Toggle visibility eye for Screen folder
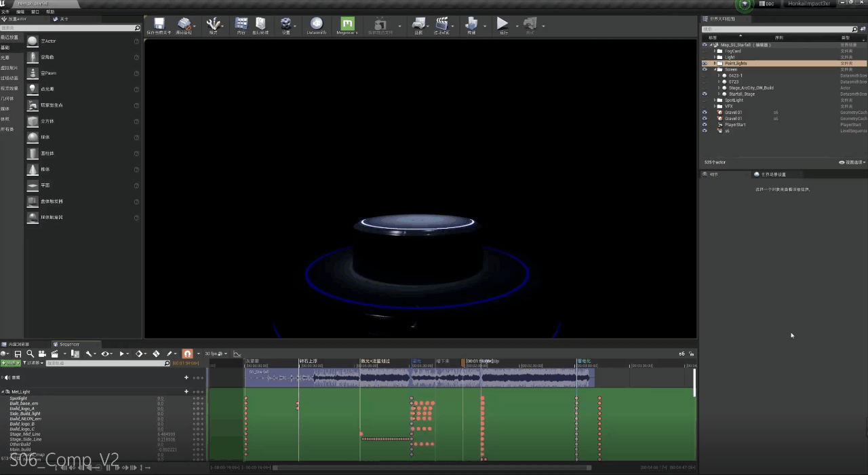 [705, 69]
